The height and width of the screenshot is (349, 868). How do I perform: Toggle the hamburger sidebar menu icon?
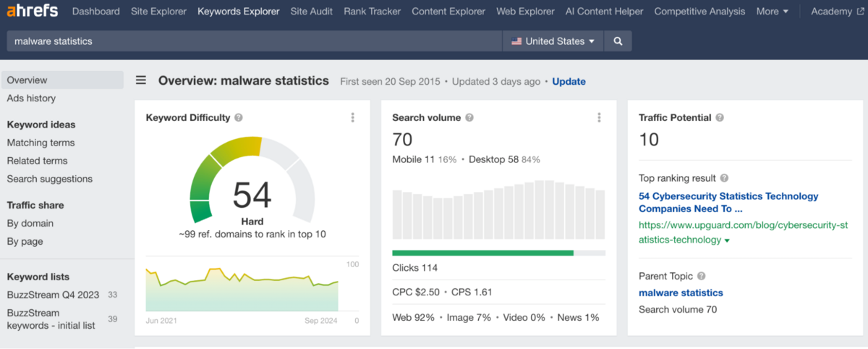click(x=141, y=81)
